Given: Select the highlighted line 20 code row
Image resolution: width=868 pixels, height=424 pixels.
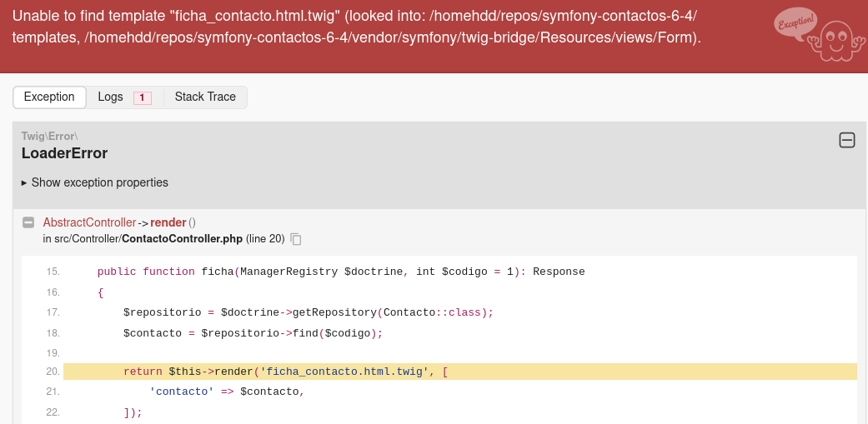Looking at the screenshot, I should click(460, 372).
